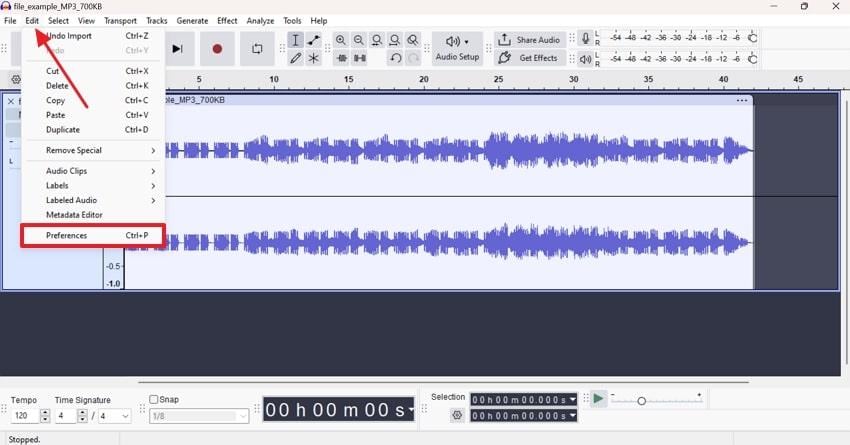
Task: Choose Cut in the Edit menu
Action: click(93, 71)
